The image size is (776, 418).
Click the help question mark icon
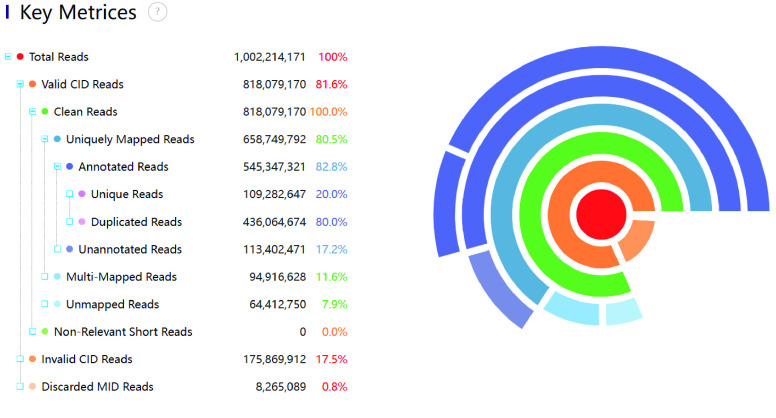[157, 13]
